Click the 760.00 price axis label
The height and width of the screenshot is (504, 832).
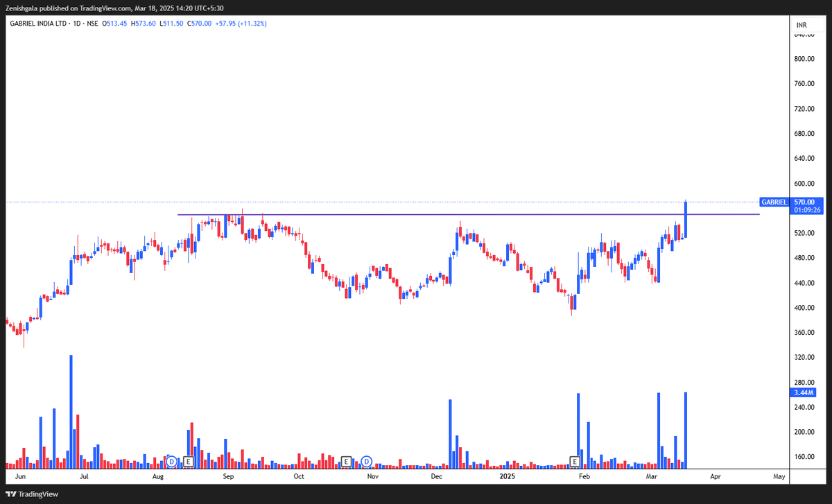(x=804, y=84)
